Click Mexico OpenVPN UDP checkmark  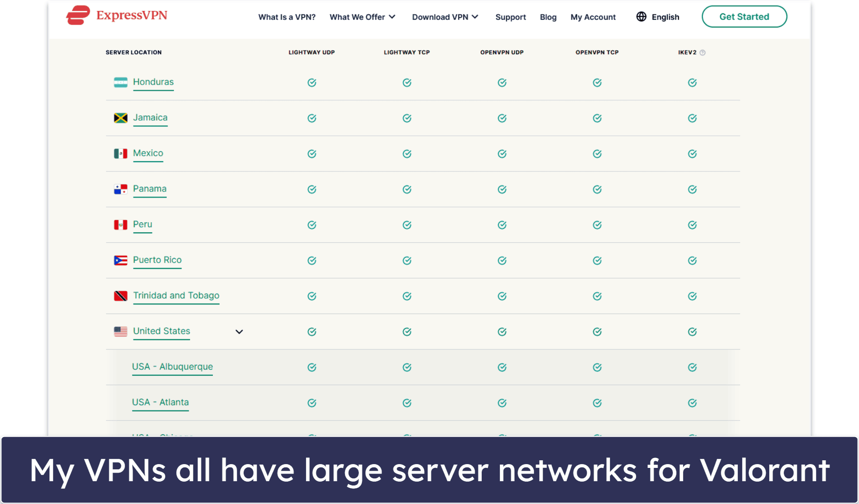(502, 154)
